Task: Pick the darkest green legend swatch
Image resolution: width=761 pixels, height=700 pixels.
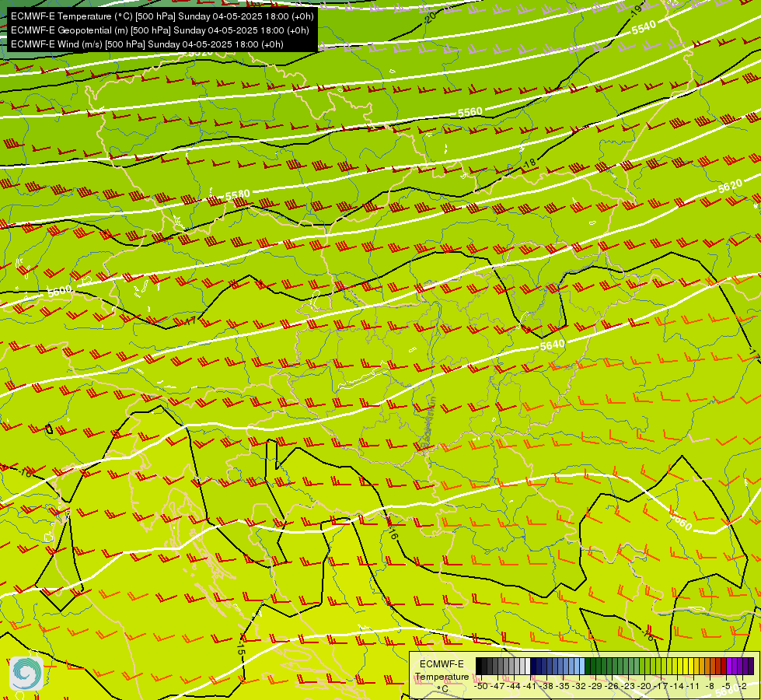Action: pos(588,666)
